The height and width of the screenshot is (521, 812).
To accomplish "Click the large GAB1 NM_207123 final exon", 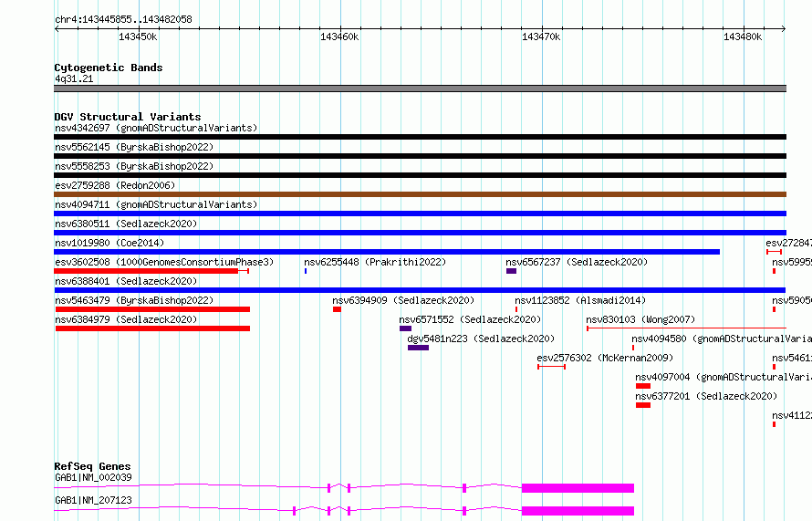I will point(578,511).
